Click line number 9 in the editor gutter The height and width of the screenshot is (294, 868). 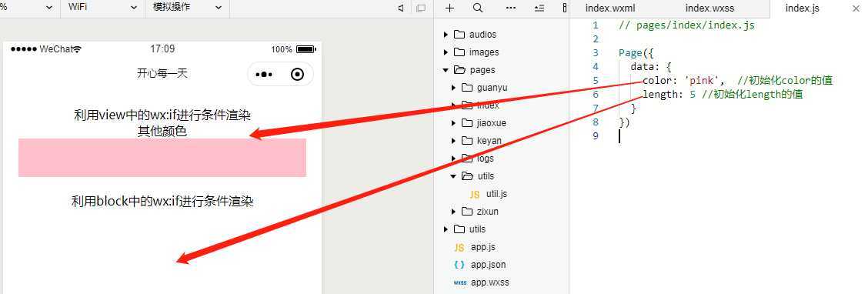click(x=595, y=135)
